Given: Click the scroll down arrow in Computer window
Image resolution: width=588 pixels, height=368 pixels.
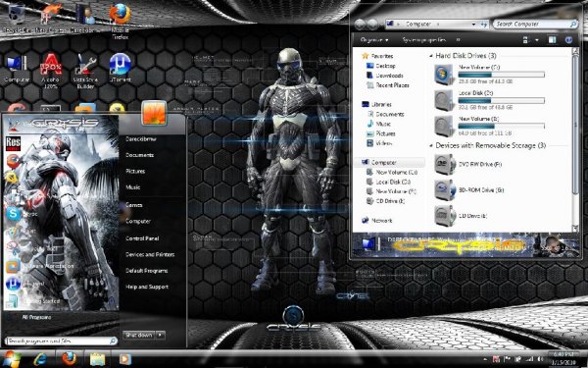Looking at the screenshot, I should point(575,228).
